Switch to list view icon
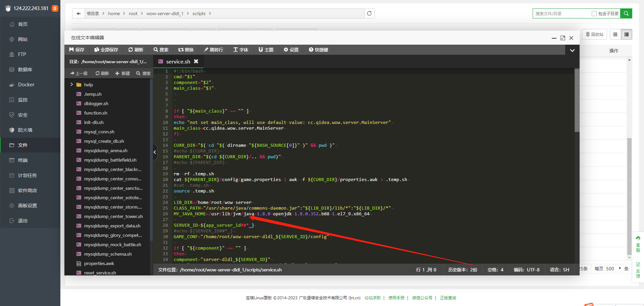The height and width of the screenshot is (306, 644). [x=627, y=34]
